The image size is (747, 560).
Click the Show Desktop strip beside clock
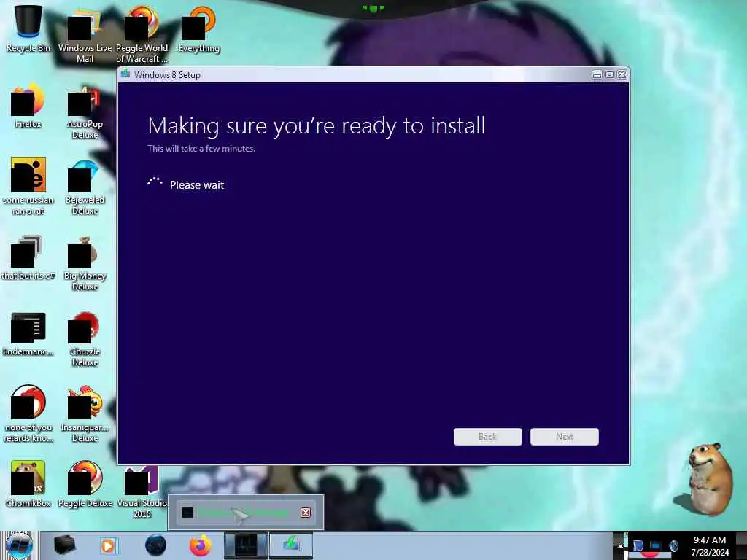[x=741, y=545]
